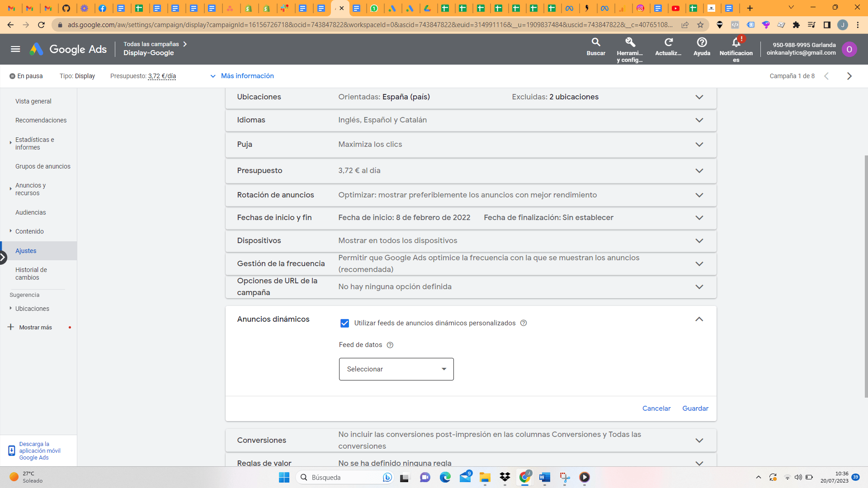The image size is (868, 488).
Task: Go to Historial de cambios
Action: click(x=31, y=273)
